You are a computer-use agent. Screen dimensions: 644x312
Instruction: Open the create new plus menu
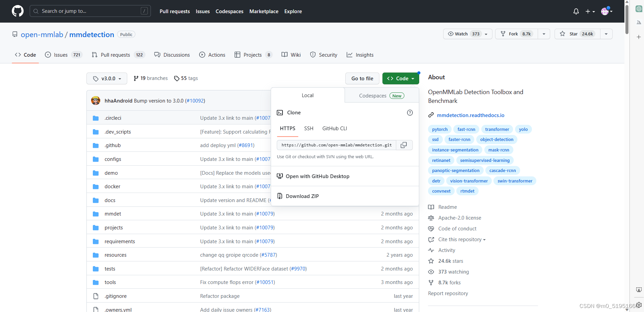(590, 11)
